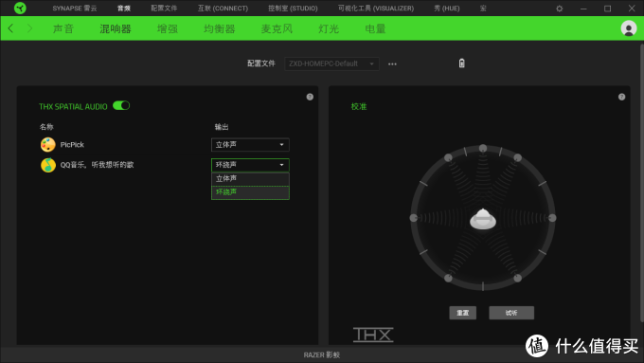
Task: Open the user account avatar
Action: pyautogui.click(x=629, y=28)
